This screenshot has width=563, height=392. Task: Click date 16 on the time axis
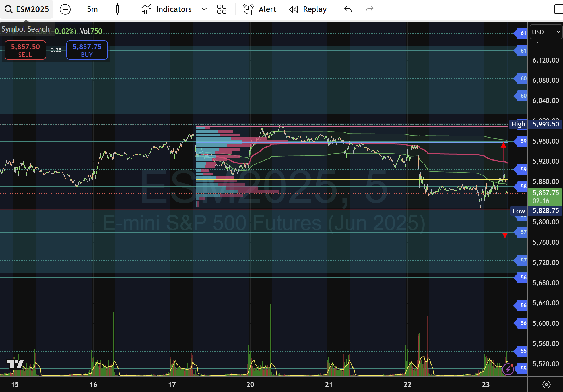[93, 385]
